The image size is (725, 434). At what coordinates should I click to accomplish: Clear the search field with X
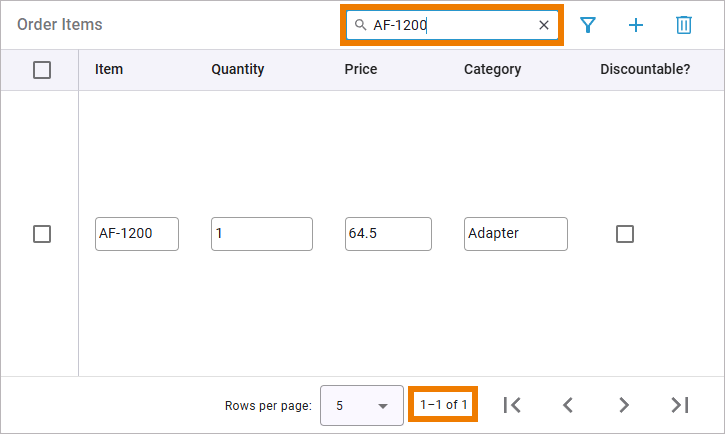[x=544, y=25]
